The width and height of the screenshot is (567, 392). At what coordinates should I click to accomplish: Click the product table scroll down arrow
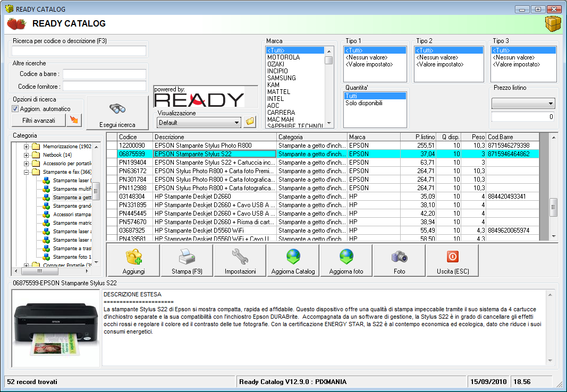[x=554, y=236]
